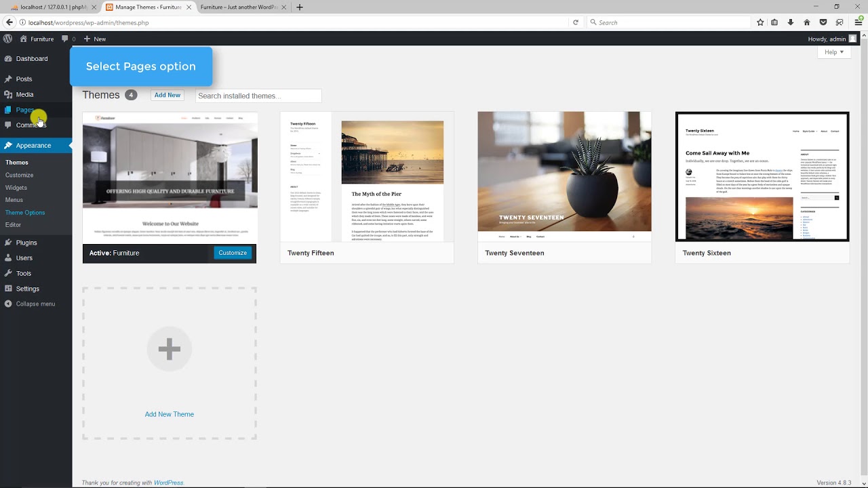The height and width of the screenshot is (488, 868).
Task: Click inside the Search installed themes field
Action: coord(258,96)
